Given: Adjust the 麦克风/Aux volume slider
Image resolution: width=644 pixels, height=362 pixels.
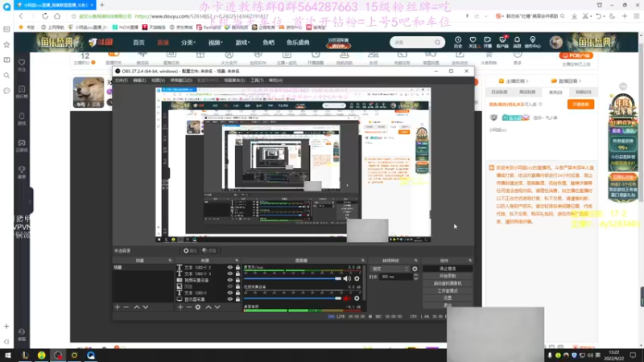Looking at the screenshot, I should click(292, 278).
